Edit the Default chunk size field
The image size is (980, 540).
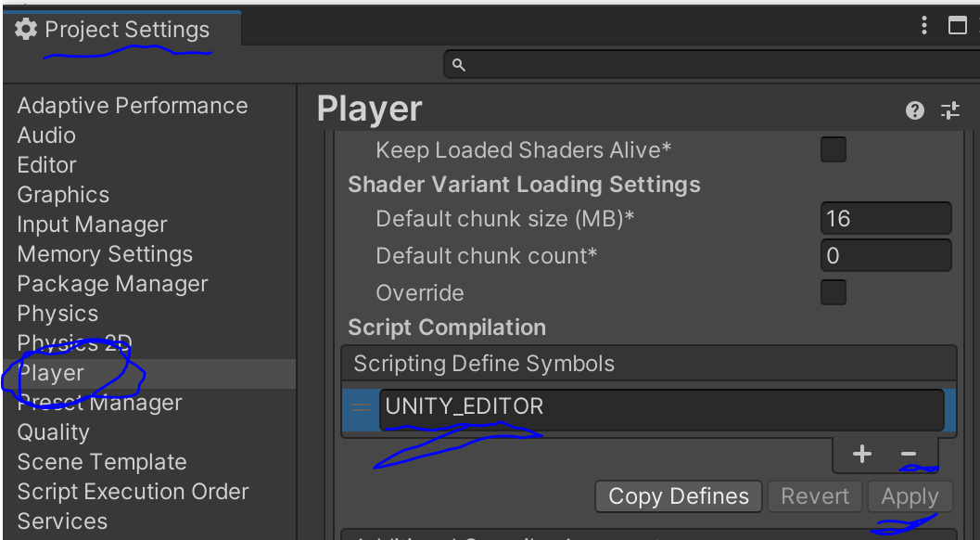click(885, 218)
